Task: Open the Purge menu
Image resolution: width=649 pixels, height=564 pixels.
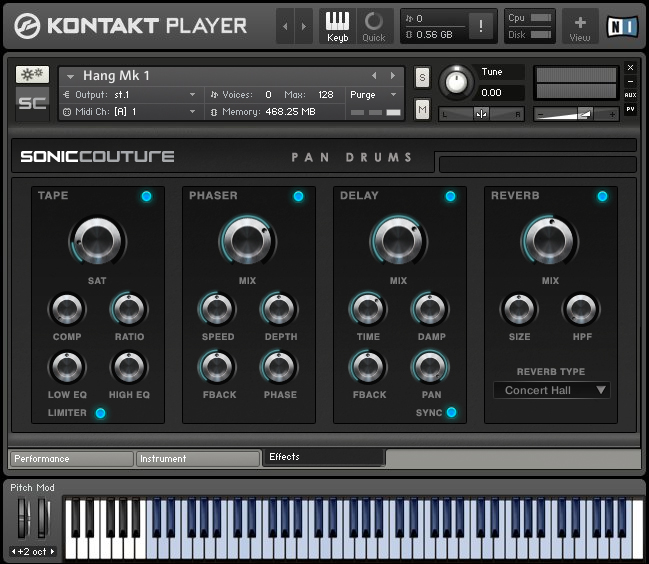Action: click(373, 95)
